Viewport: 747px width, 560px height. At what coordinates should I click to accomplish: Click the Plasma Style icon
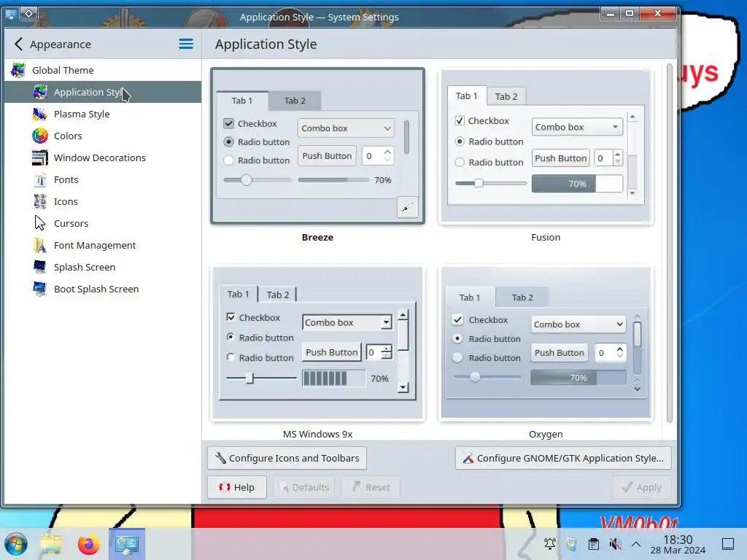[40, 114]
